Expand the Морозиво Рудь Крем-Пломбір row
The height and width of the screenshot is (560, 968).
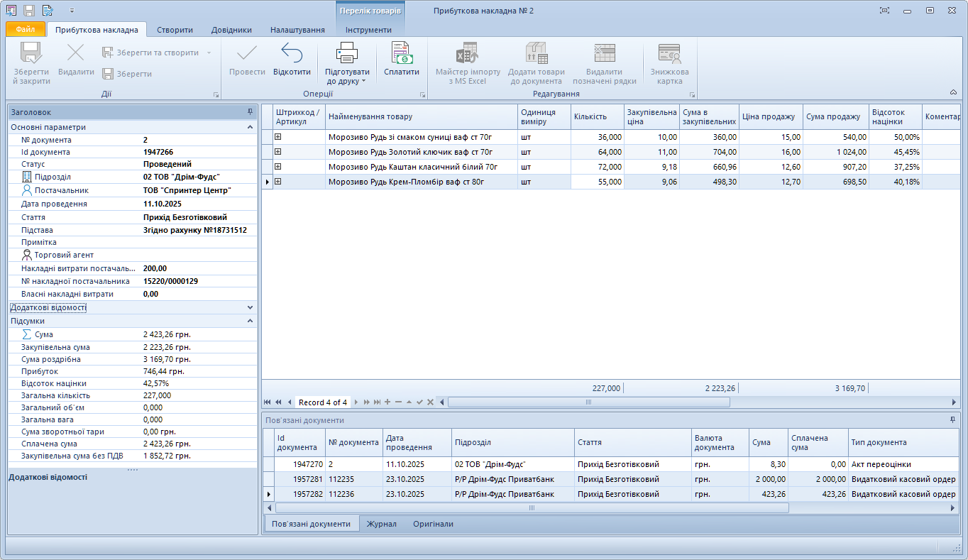point(278,182)
